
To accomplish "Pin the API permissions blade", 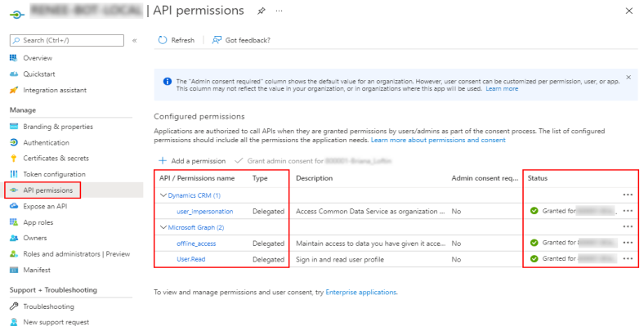I will pos(262,11).
